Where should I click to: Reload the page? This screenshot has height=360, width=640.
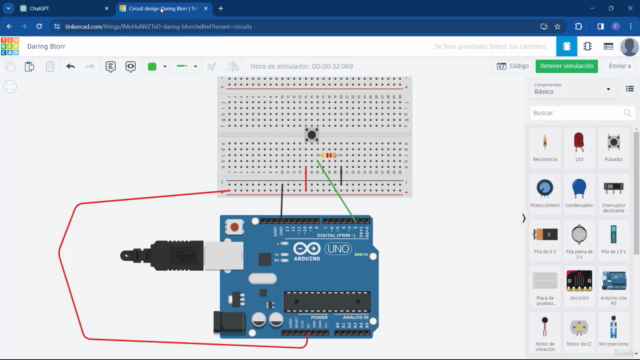click(39, 27)
